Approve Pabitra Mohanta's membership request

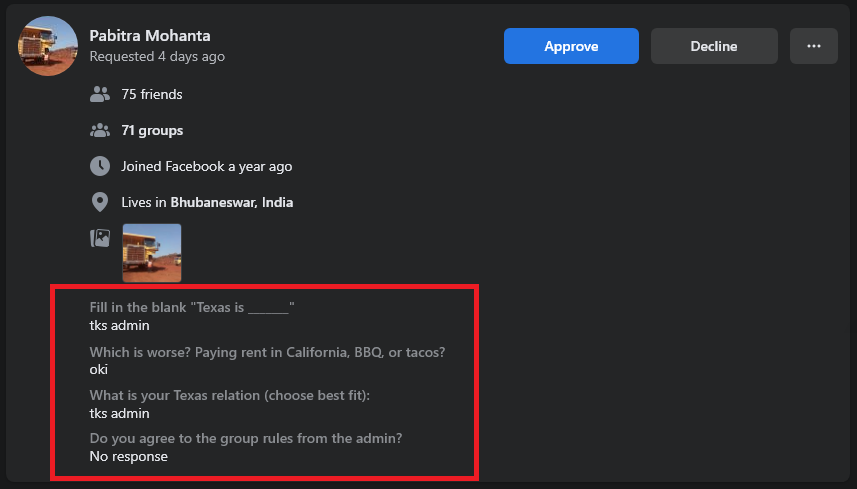coord(571,46)
